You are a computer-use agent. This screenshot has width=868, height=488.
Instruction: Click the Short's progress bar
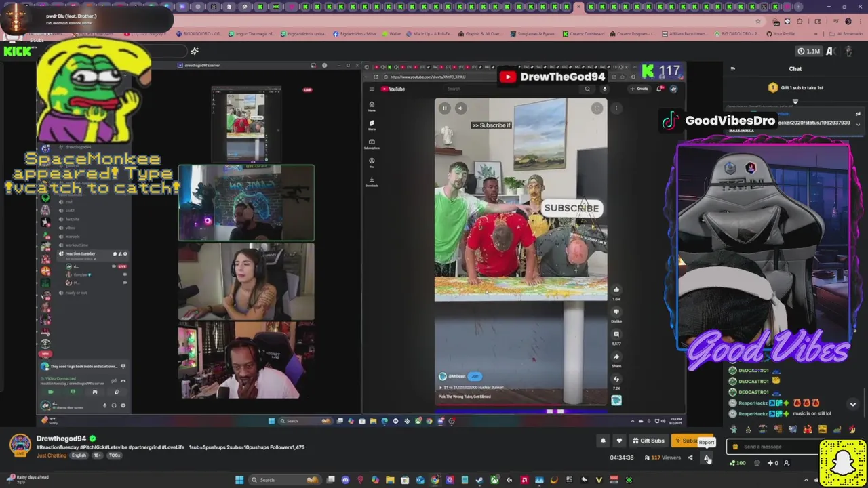point(521,405)
